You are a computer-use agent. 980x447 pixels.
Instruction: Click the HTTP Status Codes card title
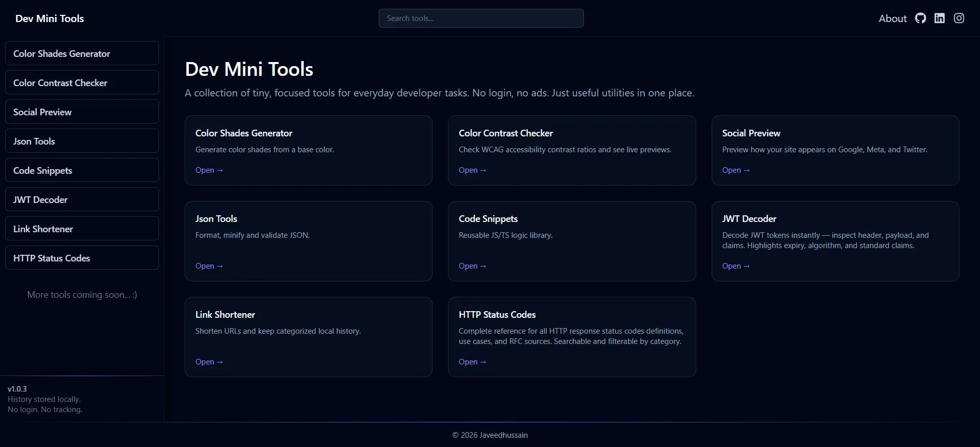497,315
